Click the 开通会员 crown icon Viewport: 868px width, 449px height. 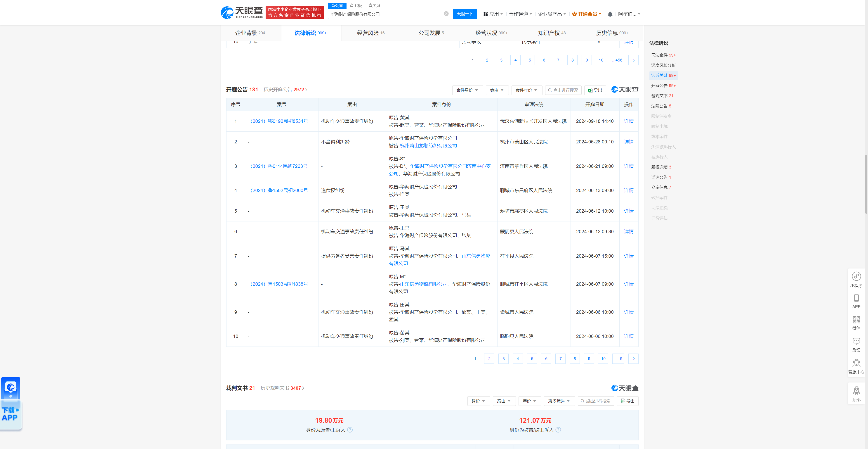(x=574, y=14)
